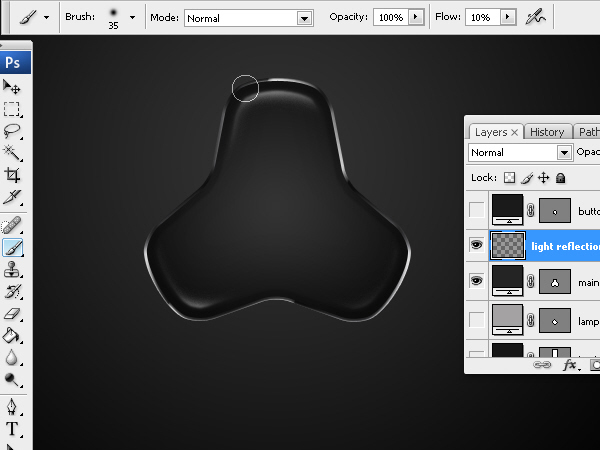Click the Layers tab
This screenshot has width=600, height=450.
[x=491, y=132]
